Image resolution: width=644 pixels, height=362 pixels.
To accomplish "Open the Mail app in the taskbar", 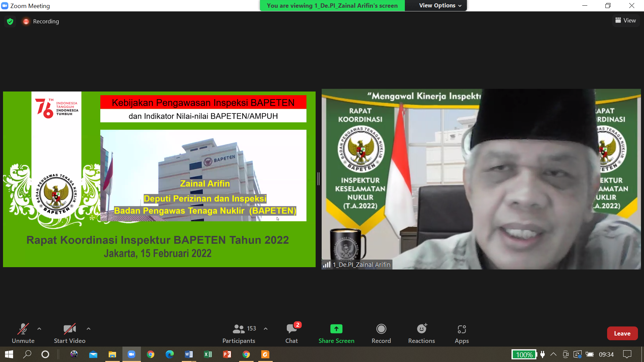I will point(93,354).
